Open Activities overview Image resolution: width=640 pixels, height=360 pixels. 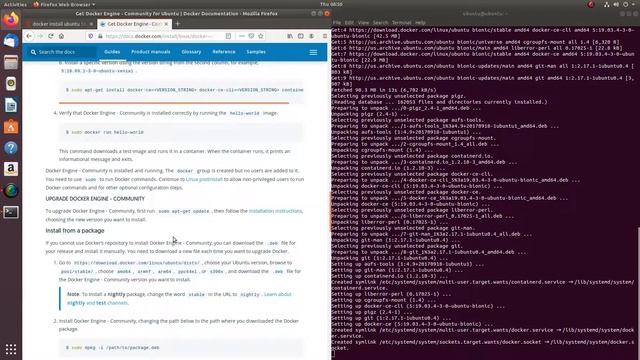point(15,4)
